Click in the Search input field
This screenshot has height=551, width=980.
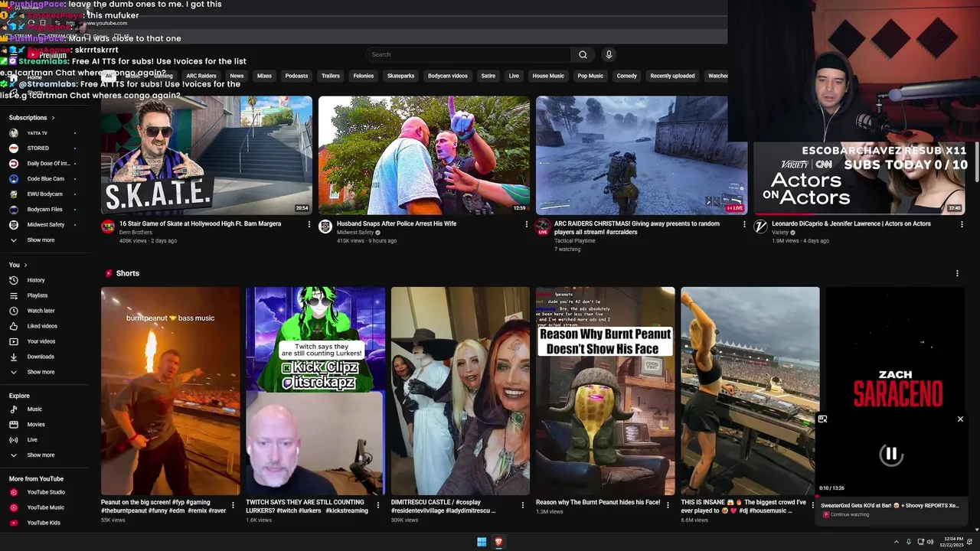point(469,54)
